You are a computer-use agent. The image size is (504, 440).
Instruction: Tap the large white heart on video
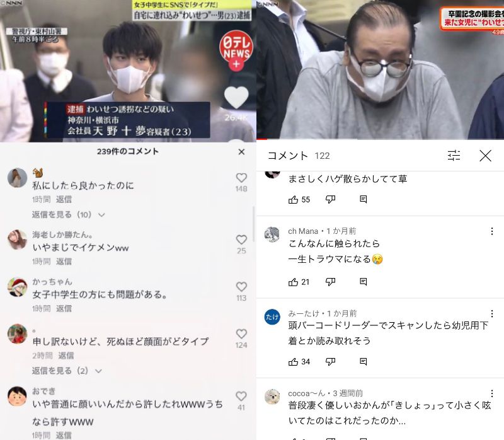[236, 98]
